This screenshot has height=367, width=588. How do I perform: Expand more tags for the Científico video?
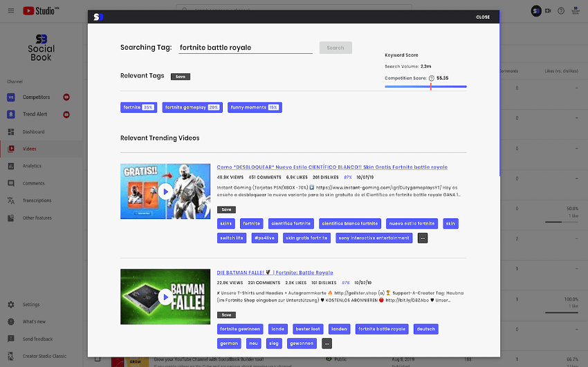[423, 238]
